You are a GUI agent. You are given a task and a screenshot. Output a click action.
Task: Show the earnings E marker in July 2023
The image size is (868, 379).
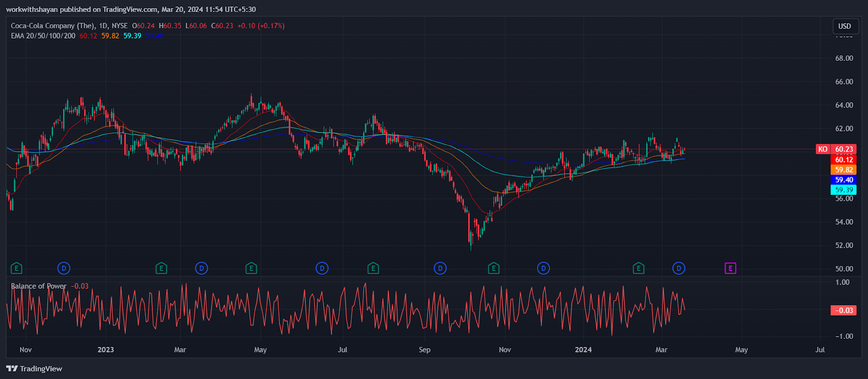coord(373,268)
